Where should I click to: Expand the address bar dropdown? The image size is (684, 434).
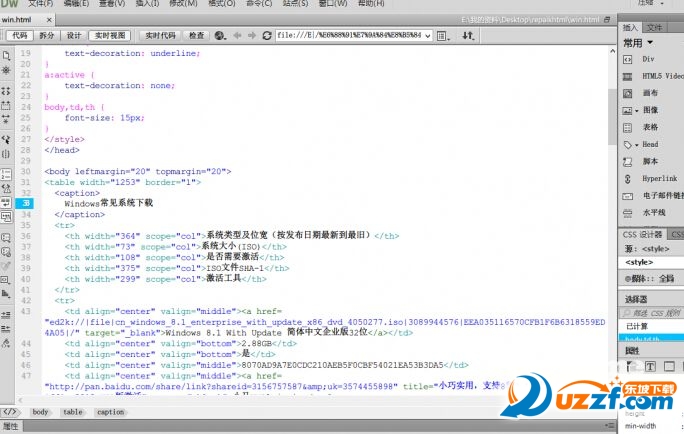tap(428, 36)
